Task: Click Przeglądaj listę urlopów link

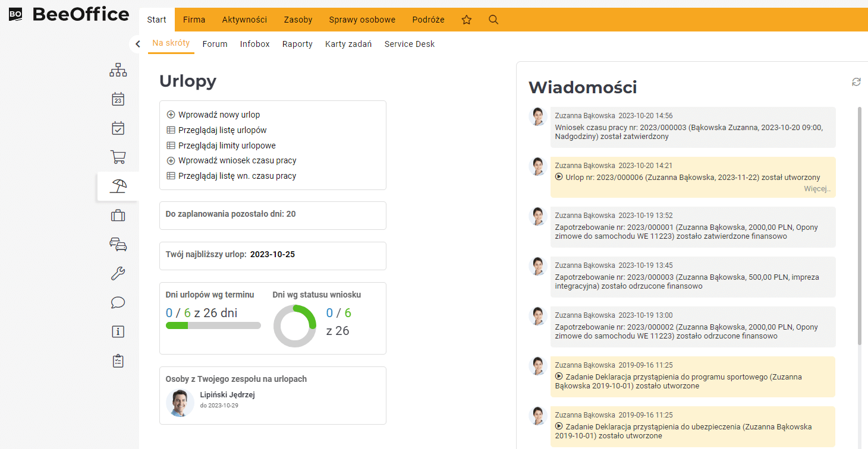Action: point(222,130)
